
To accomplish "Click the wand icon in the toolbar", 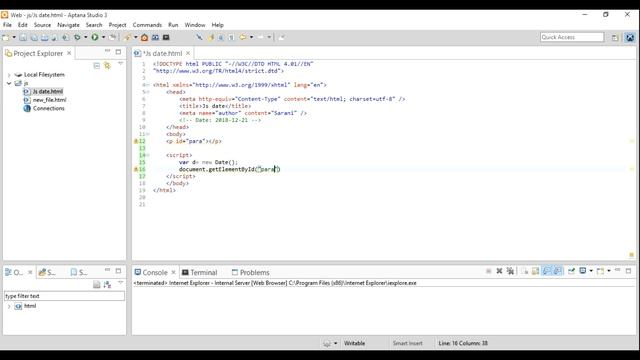I will point(127,37).
